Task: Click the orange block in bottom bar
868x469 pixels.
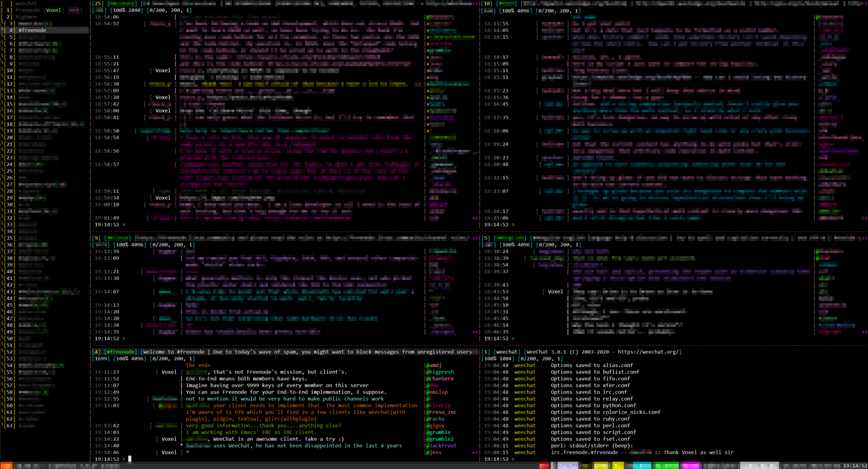Action: tap(6, 466)
